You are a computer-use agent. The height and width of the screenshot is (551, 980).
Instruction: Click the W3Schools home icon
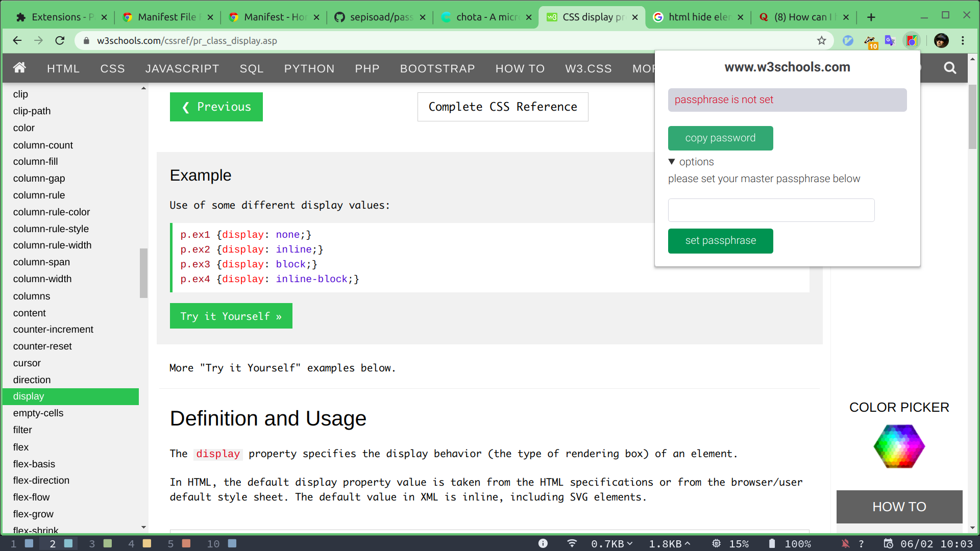[x=19, y=68]
